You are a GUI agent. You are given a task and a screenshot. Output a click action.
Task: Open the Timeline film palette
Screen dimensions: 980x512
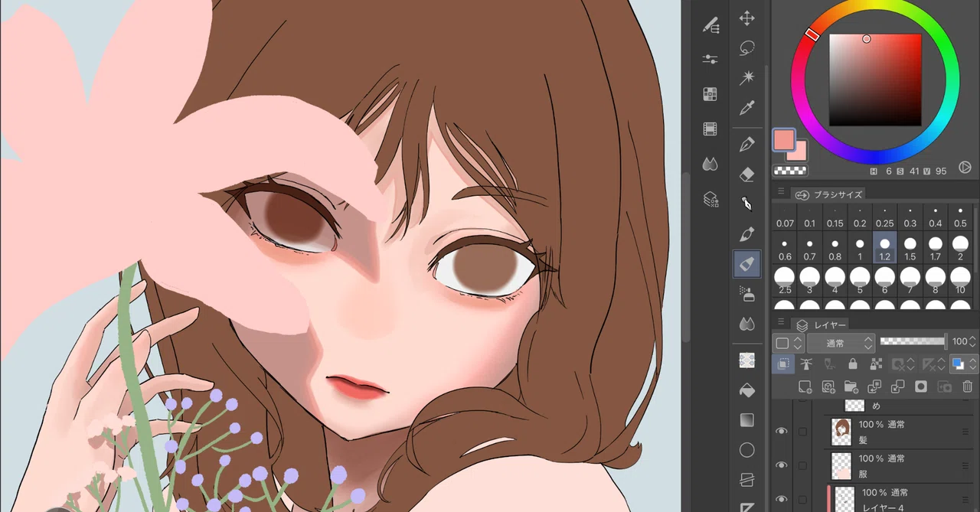[x=710, y=129]
